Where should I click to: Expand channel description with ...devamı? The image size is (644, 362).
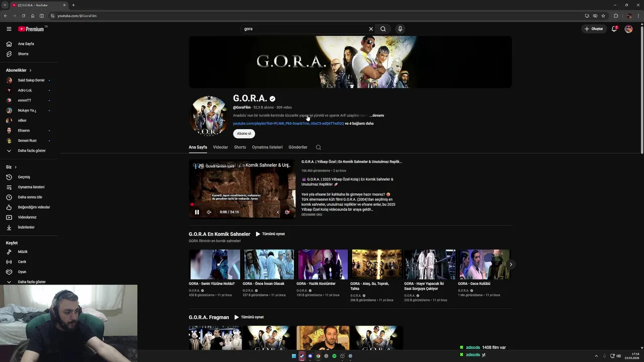[x=376, y=116]
